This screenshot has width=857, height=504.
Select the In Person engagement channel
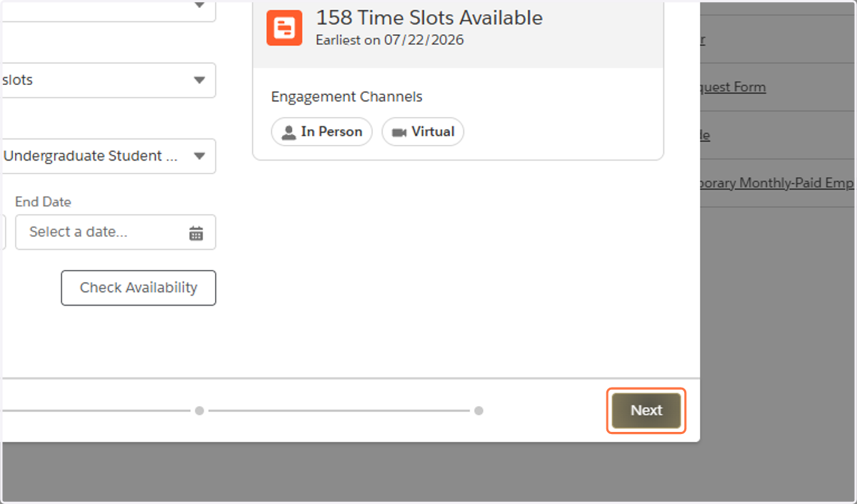[x=322, y=131]
